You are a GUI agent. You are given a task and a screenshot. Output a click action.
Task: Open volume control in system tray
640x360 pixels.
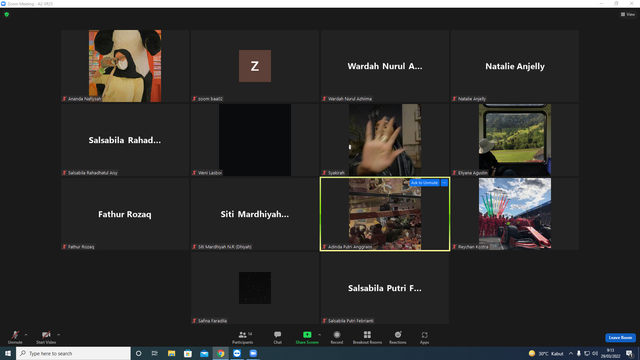[x=595, y=353]
